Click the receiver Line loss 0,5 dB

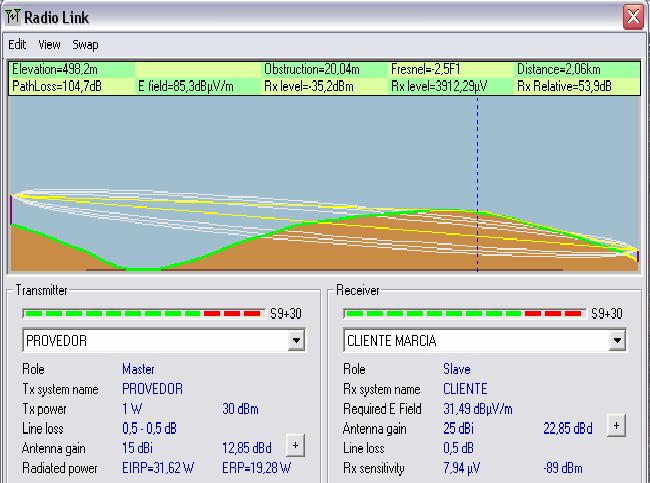point(458,448)
